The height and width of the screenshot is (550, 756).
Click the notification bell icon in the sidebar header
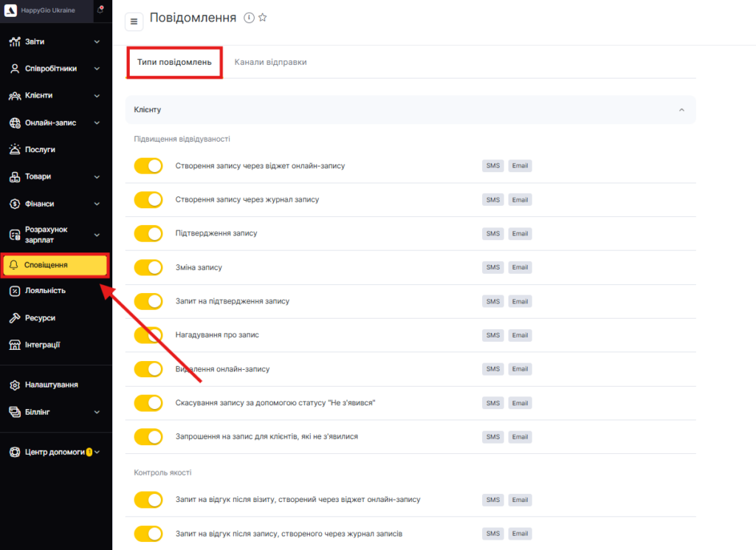(x=100, y=10)
